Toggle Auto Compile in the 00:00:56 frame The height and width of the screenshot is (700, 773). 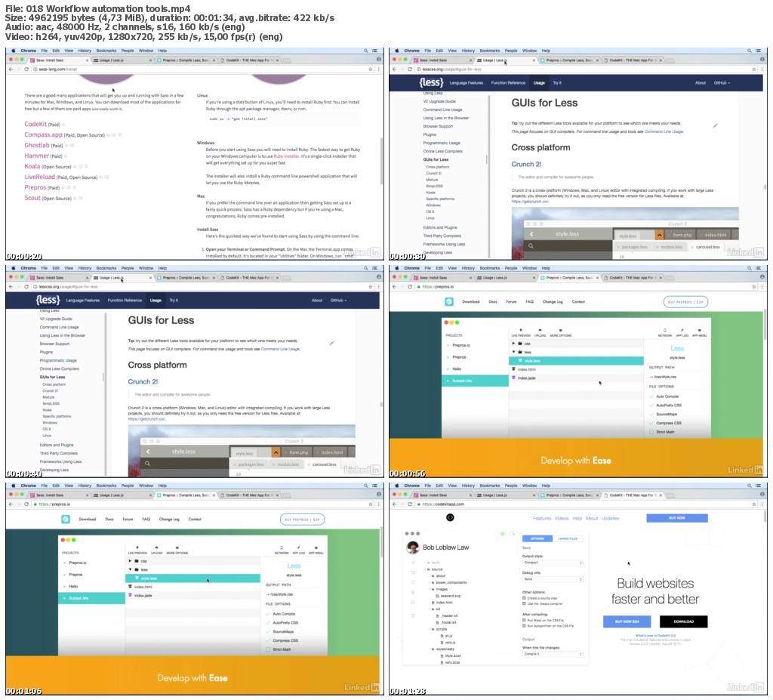click(x=651, y=396)
